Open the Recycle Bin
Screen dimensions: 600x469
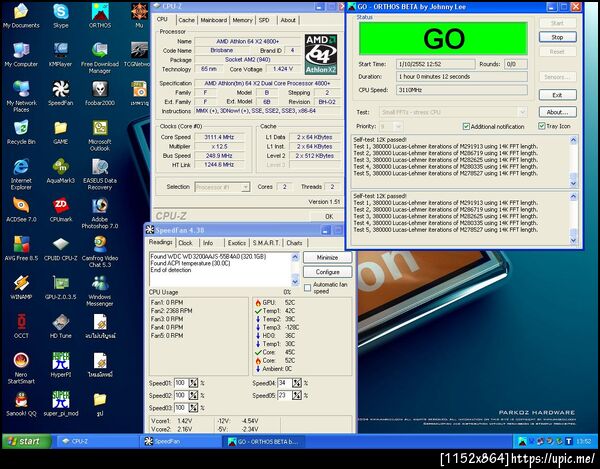[x=21, y=132]
